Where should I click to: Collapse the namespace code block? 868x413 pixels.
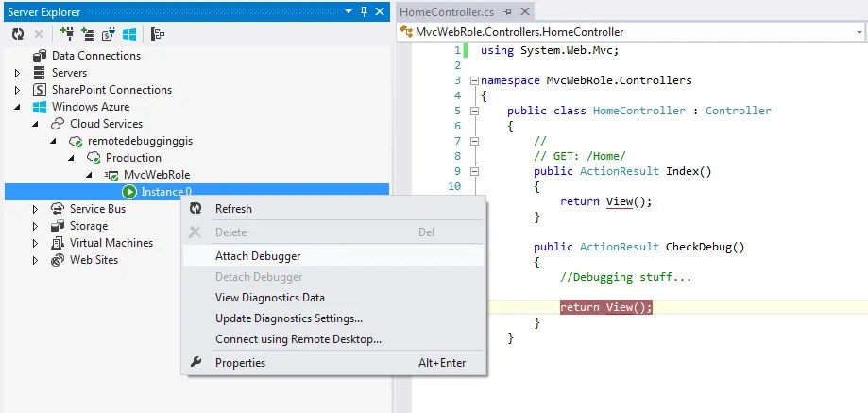474,81
